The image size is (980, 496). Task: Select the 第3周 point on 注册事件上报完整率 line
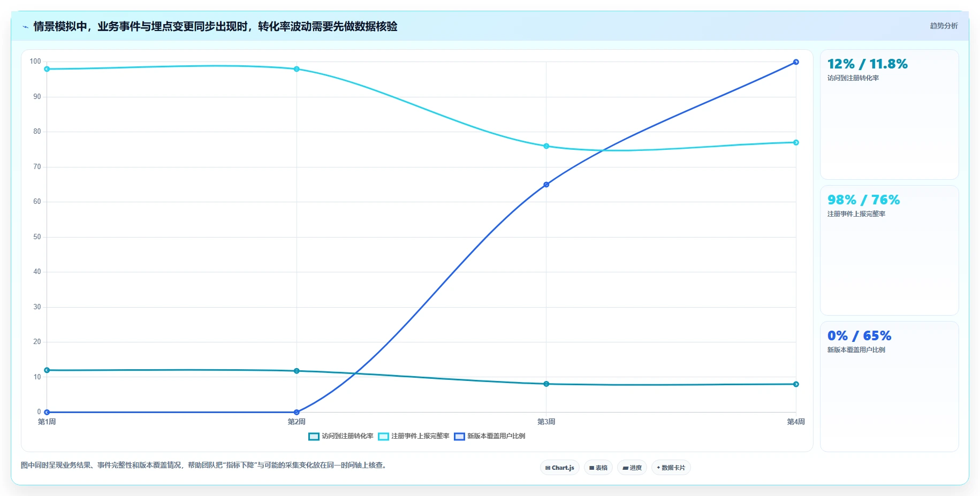click(546, 146)
